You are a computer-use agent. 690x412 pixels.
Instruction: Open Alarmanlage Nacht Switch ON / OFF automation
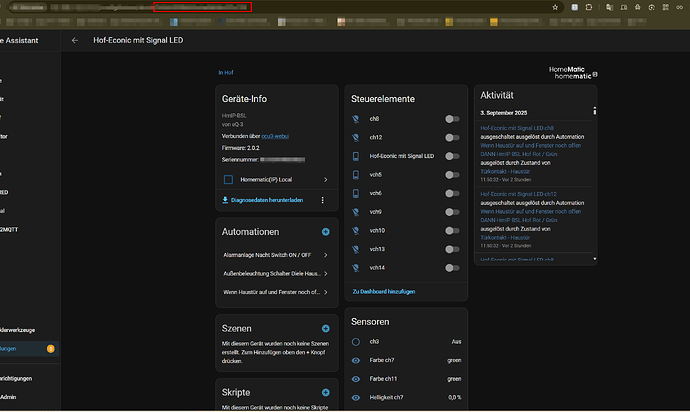coord(275,255)
